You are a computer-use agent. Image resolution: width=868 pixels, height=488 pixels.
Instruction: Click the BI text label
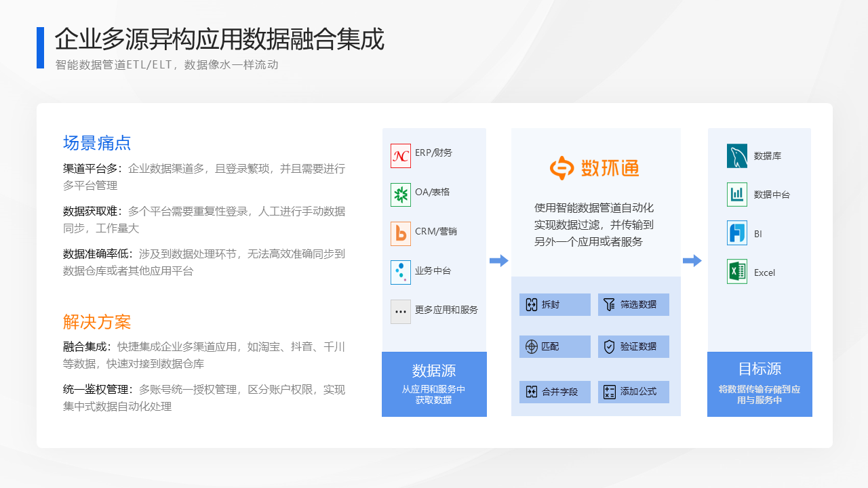tap(758, 235)
